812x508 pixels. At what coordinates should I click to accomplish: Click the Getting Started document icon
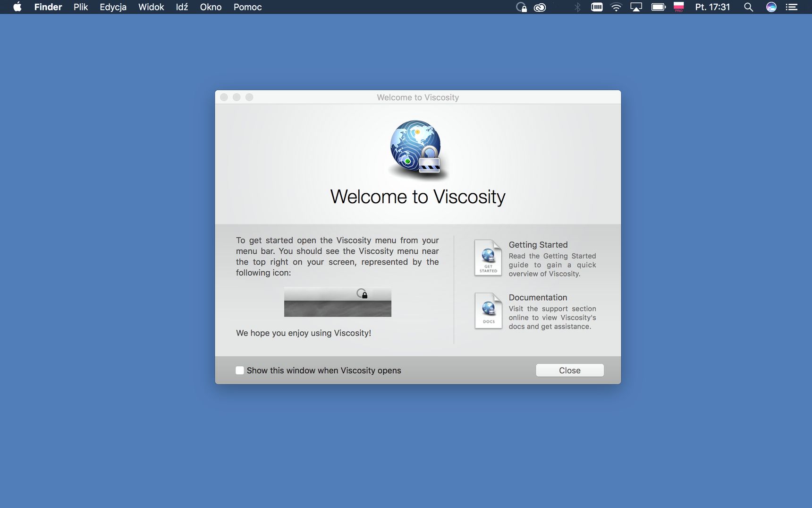[x=488, y=258]
